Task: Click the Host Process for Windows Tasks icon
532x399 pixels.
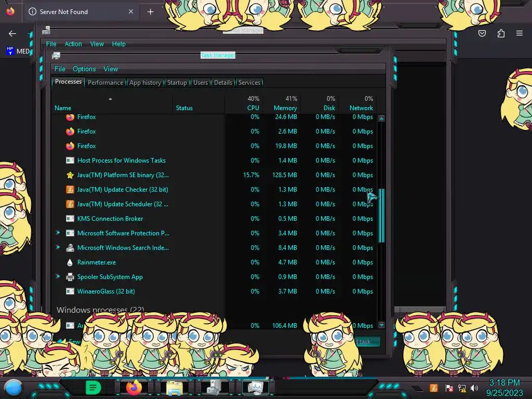Action: pos(70,161)
